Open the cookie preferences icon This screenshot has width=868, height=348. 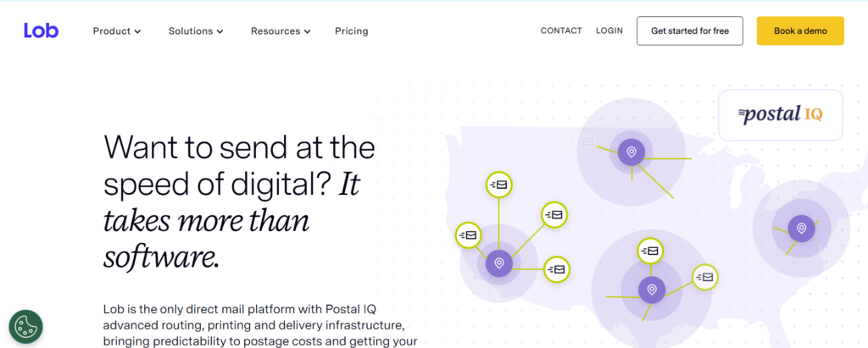coord(25,326)
